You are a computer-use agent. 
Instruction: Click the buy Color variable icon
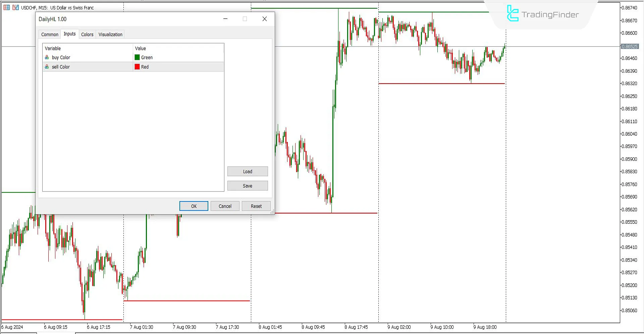(47, 57)
